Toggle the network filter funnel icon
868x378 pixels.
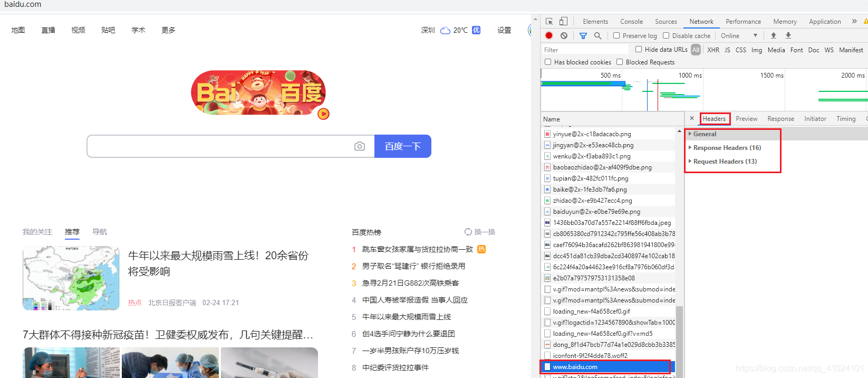[x=583, y=35]
